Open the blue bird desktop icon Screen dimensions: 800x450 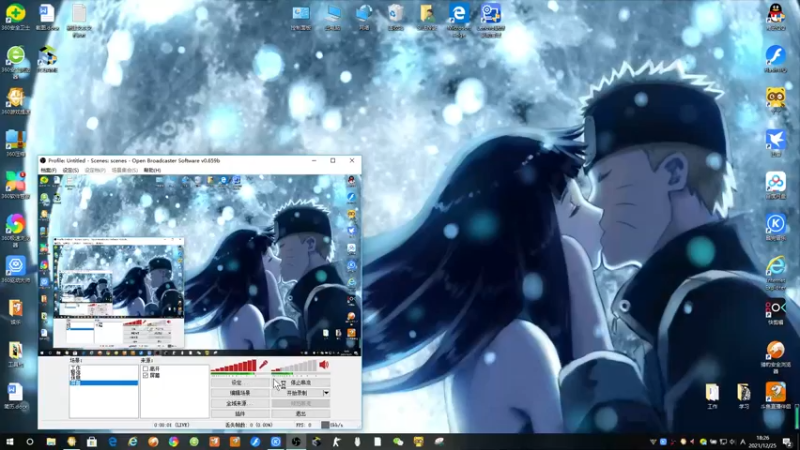776,142
